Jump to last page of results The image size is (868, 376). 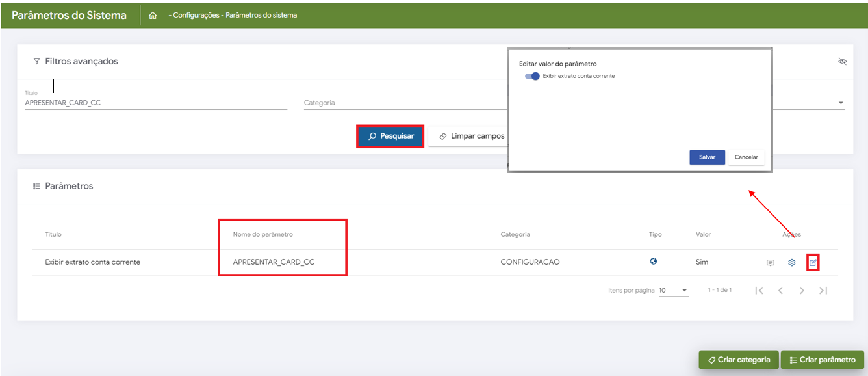[x=823, y=290]
